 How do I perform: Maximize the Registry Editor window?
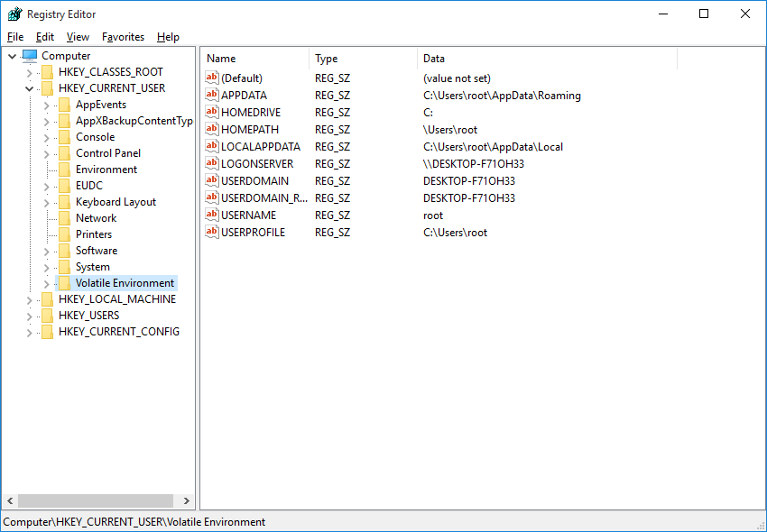pos(704,14)
